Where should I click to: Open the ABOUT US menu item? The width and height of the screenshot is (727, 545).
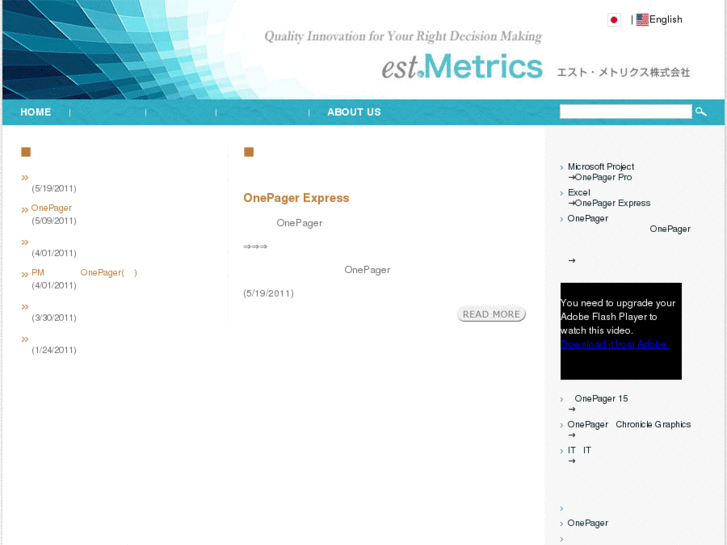(x=354, y=112)
